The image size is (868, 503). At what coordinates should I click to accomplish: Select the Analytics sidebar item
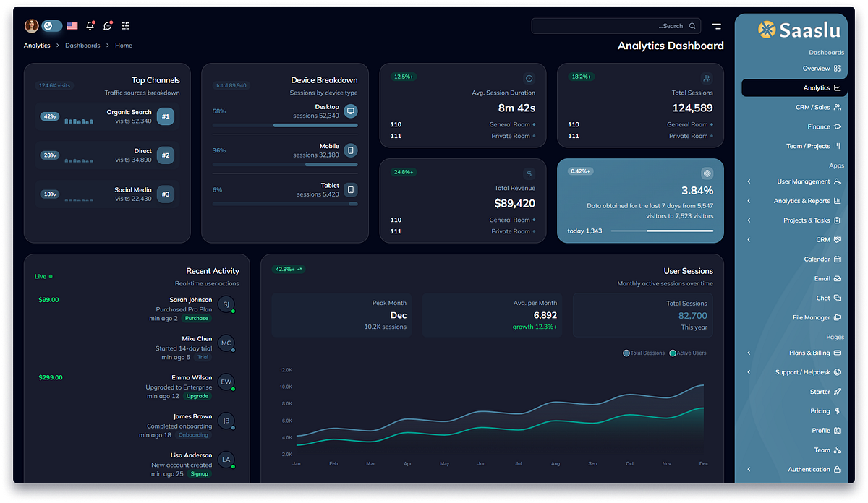tap(793, 88)
